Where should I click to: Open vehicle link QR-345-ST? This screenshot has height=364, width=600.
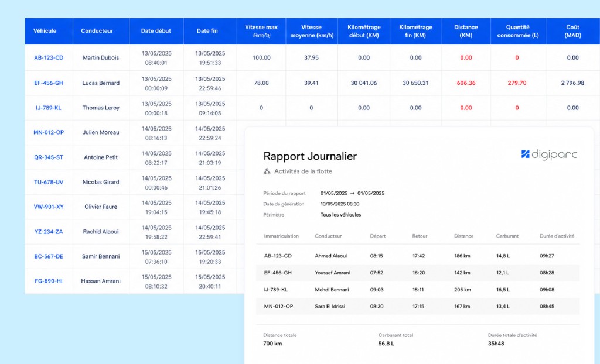[x=49, y=157]
